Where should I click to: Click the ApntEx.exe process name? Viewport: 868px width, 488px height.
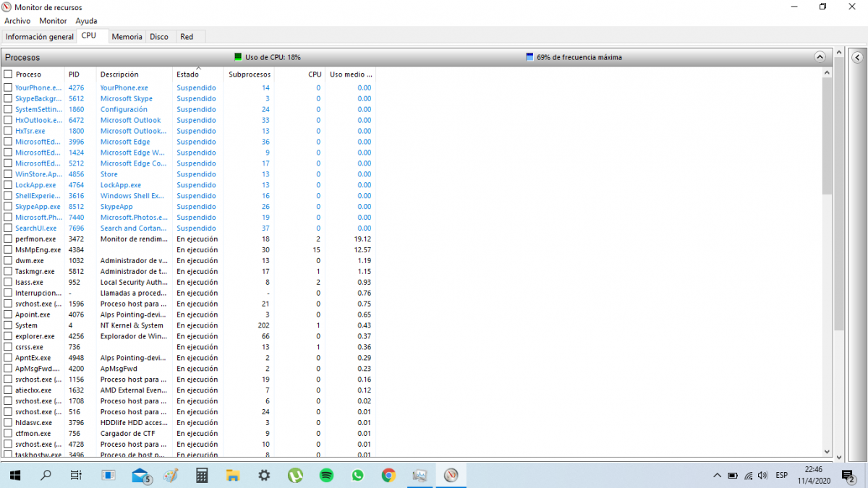33,358
